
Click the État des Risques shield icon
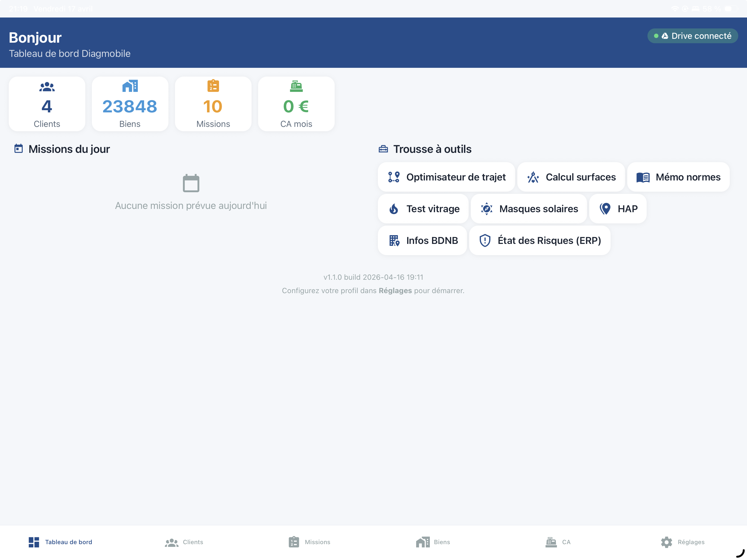(x=485, y=240)
